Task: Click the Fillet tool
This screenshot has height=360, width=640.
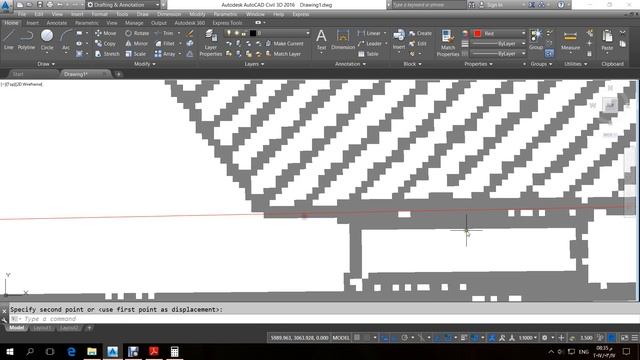Action: [165, 43]
